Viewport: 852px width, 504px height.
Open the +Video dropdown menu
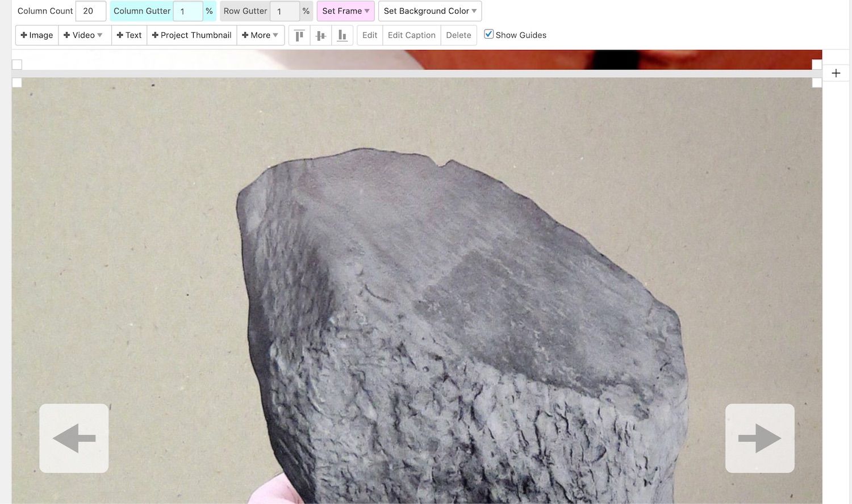85,35
